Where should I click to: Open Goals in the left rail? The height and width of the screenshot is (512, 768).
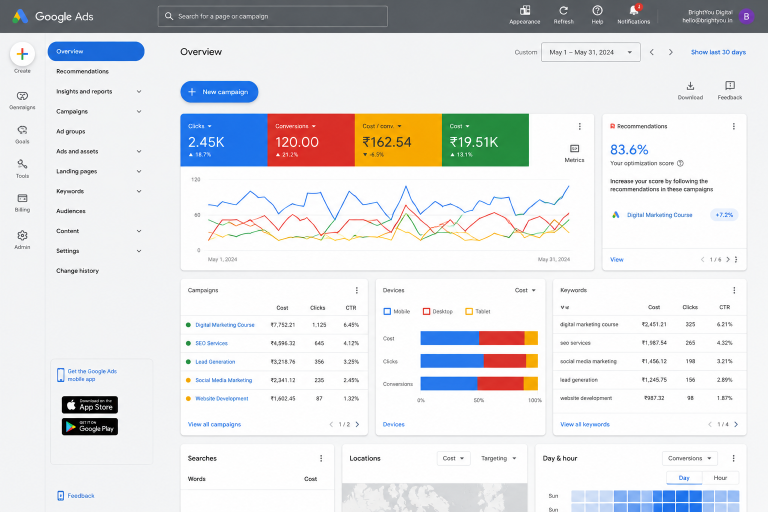(22, 134)
